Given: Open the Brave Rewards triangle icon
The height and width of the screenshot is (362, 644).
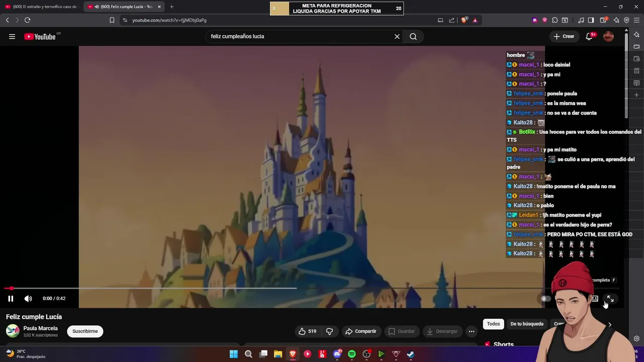Looking at the screenshot, I should point(475,20).
